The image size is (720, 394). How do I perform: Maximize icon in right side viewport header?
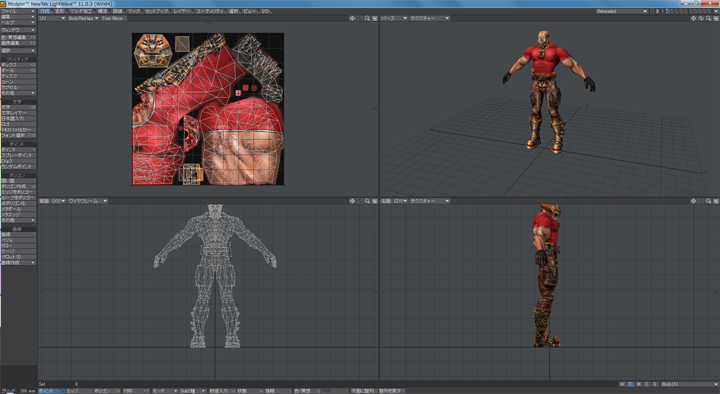point(716,201)
